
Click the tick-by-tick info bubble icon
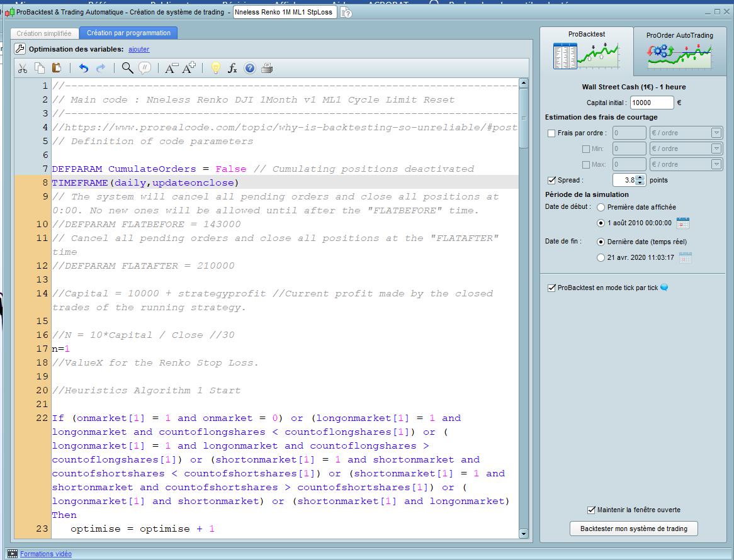coord(663,288)
